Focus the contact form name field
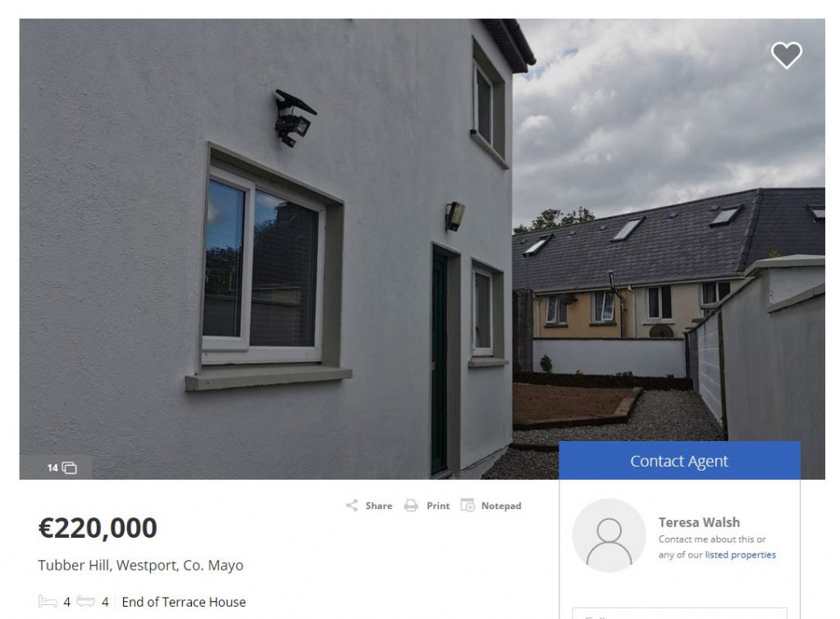Viewport: 840px width, 619px height. pyautogui.click(x=679, y=613)
